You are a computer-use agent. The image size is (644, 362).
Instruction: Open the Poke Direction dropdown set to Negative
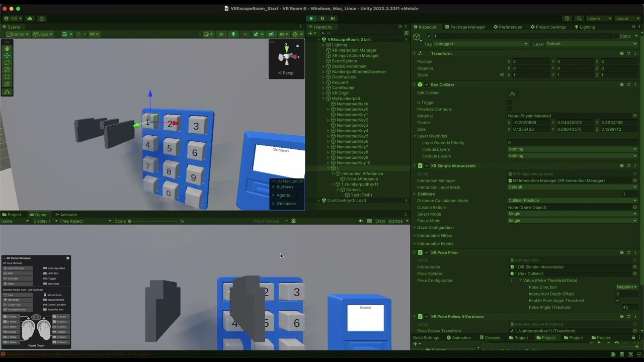624,287
